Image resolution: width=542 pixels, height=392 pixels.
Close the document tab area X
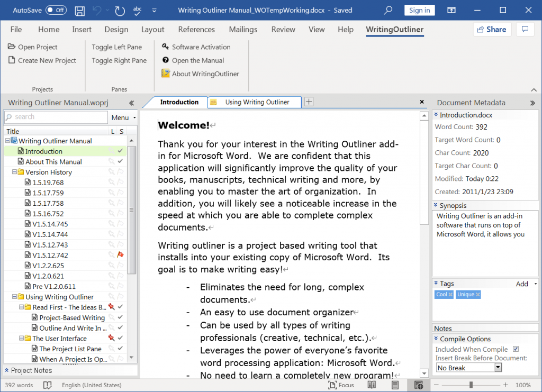(x=422, y=102)
